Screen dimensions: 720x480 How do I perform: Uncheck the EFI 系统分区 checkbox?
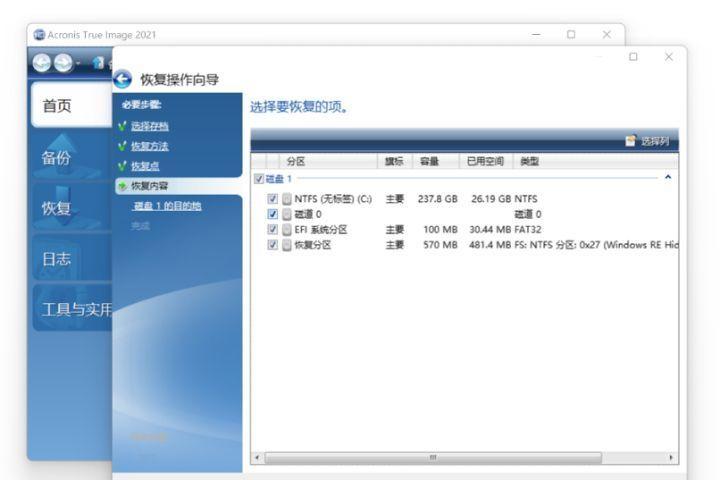point(273,229)
